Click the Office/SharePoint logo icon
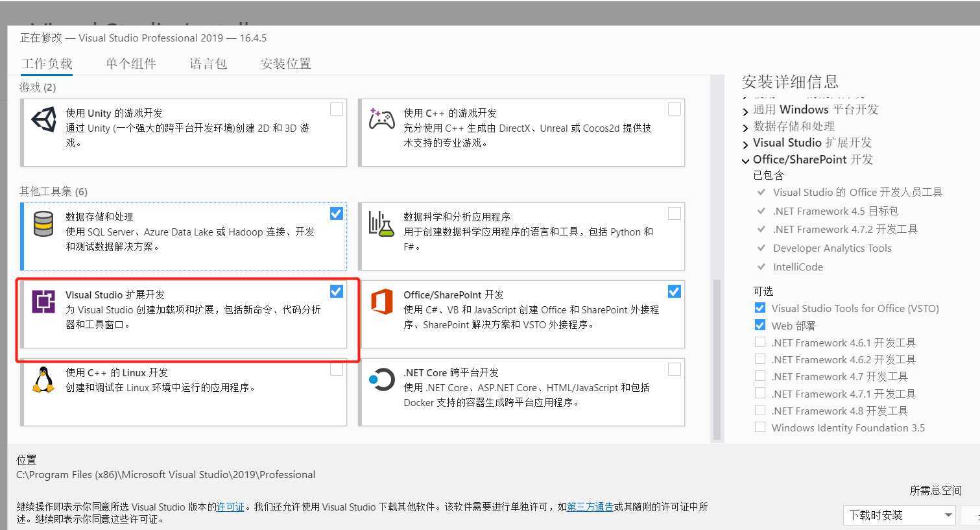Screen dimensions: 980x530 381,302
